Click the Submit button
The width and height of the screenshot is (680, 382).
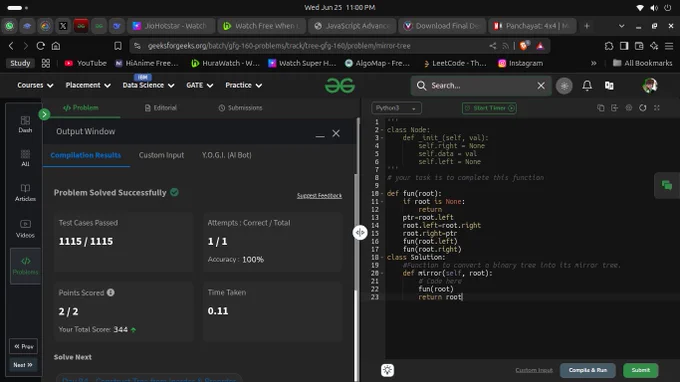coord(641,370)
